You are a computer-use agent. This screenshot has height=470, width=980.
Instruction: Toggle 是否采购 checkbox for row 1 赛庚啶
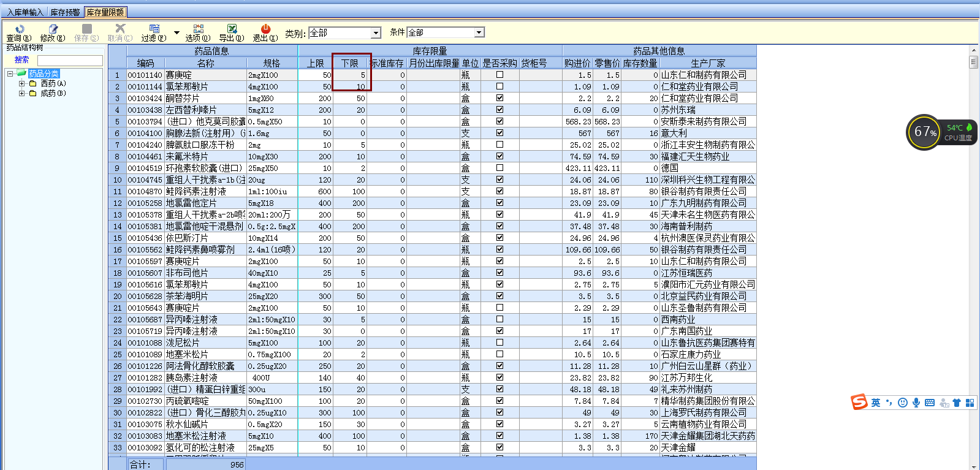(499, 75)
